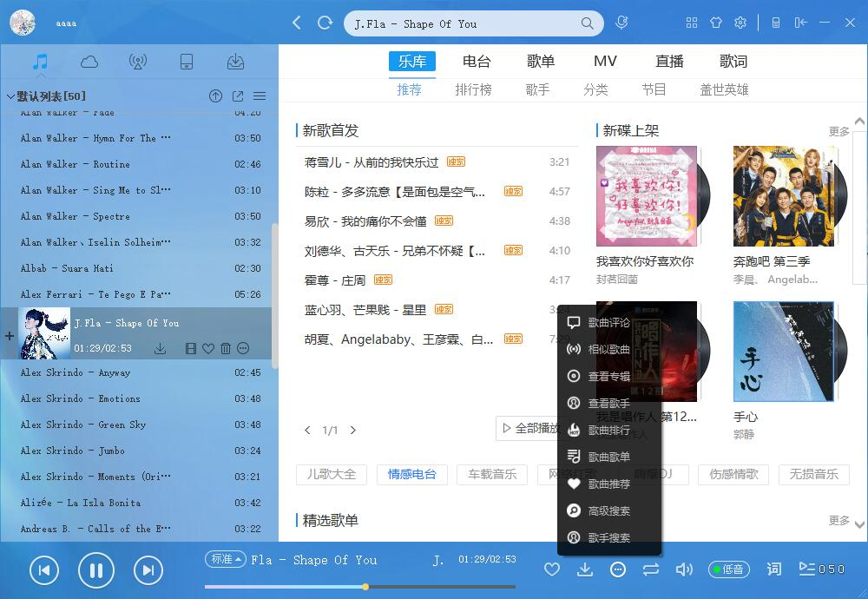The height and width of the screenshot is (599, 868).
Task: Toggle the repeat play mode
Action: pyautogui.click(x=651, y=569)
